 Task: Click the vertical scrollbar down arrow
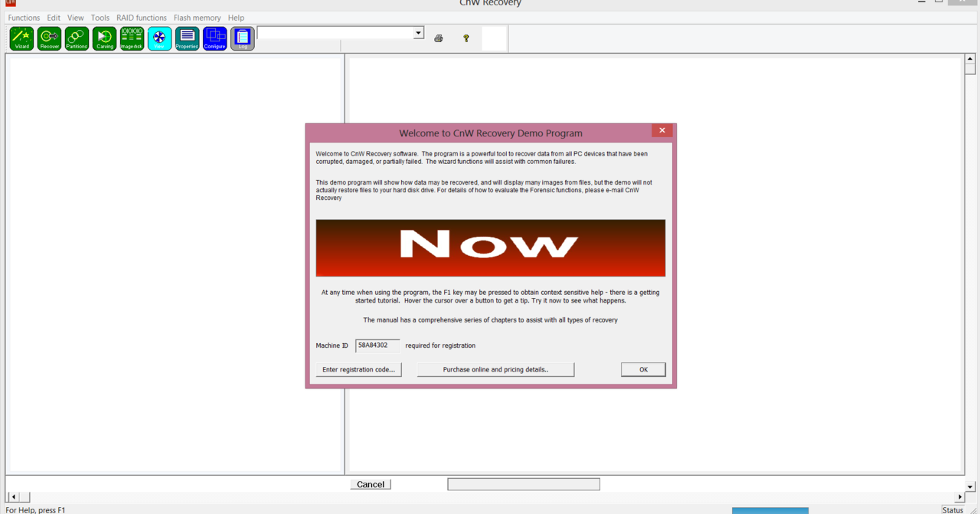[x=970, y=486]
